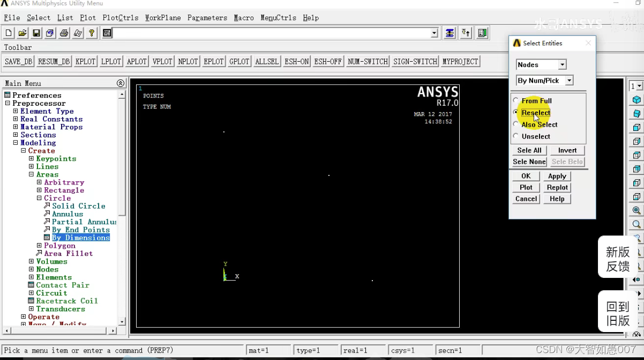Click the command prompt keypad icon

point(107,33)
